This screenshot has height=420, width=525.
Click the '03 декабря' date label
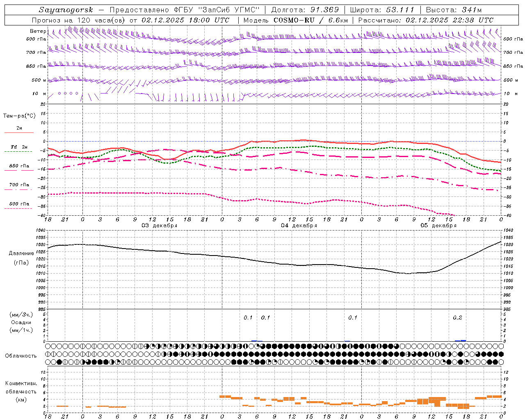tap(159, 226)
